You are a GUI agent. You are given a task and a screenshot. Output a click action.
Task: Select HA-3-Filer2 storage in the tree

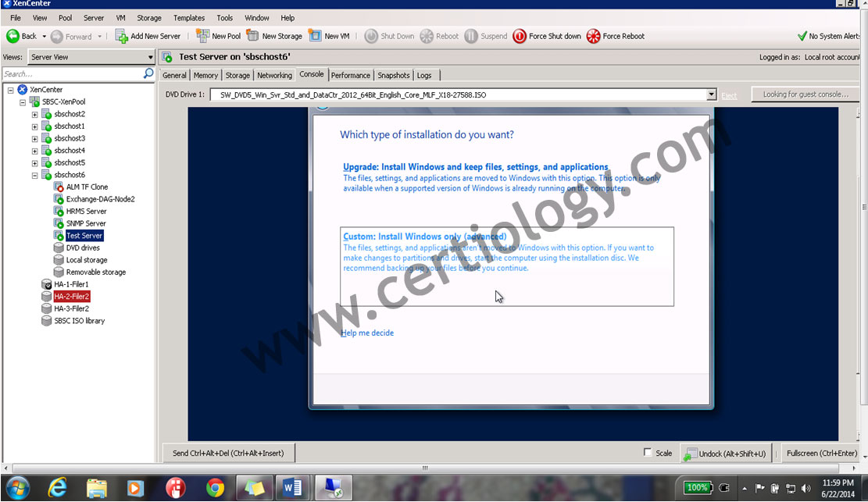click(x=71, y=309)
